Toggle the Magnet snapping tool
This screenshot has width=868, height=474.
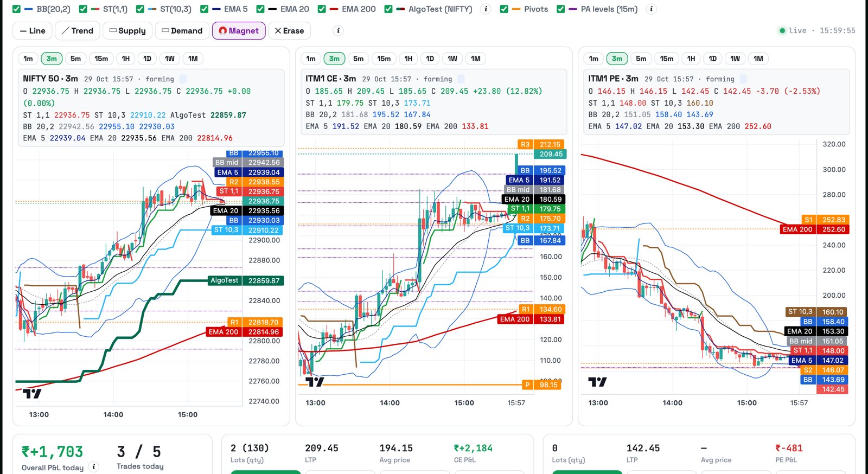coord(239,30)
